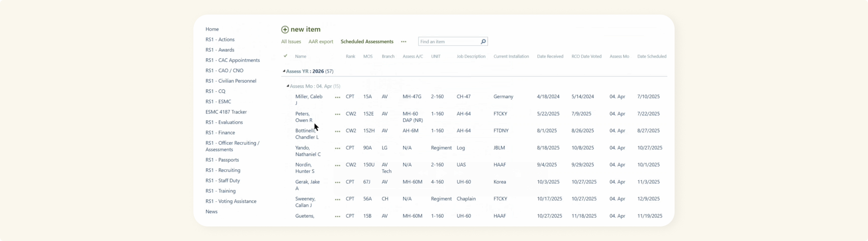This screenshot has width=868, height=241.
Task: Open RS1 - Officer Recruiting / Assessments
Action: (x=232, y=146)
